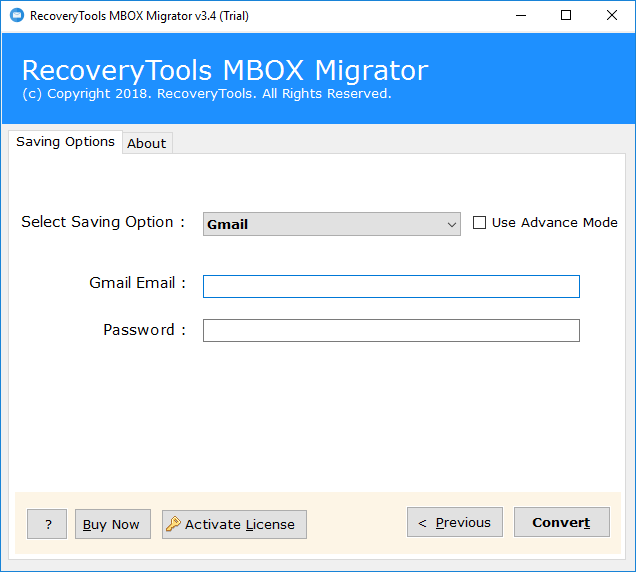
Task: Click the RecoveryTools app icon in title bar
Action: coord(17,15)
